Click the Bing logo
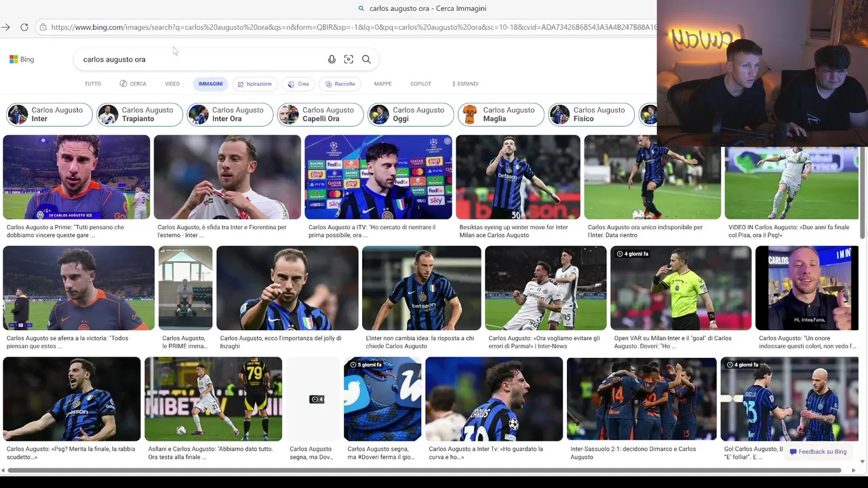 point(22,60)
